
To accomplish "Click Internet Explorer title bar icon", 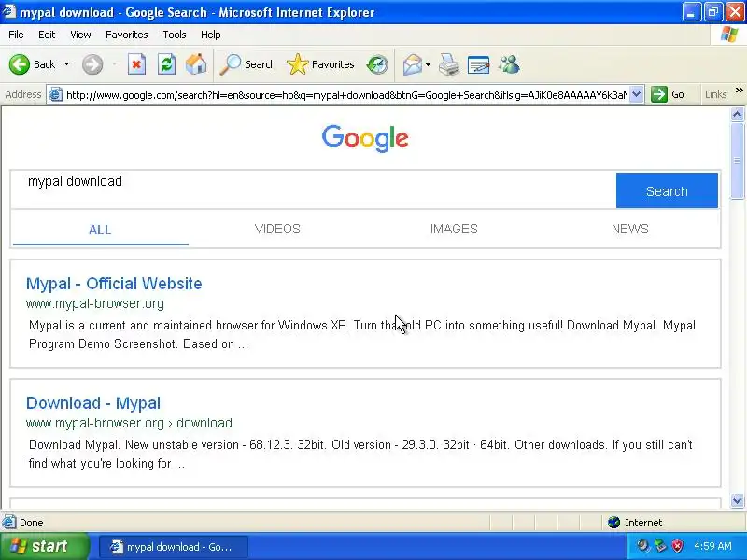I will 9,11.
